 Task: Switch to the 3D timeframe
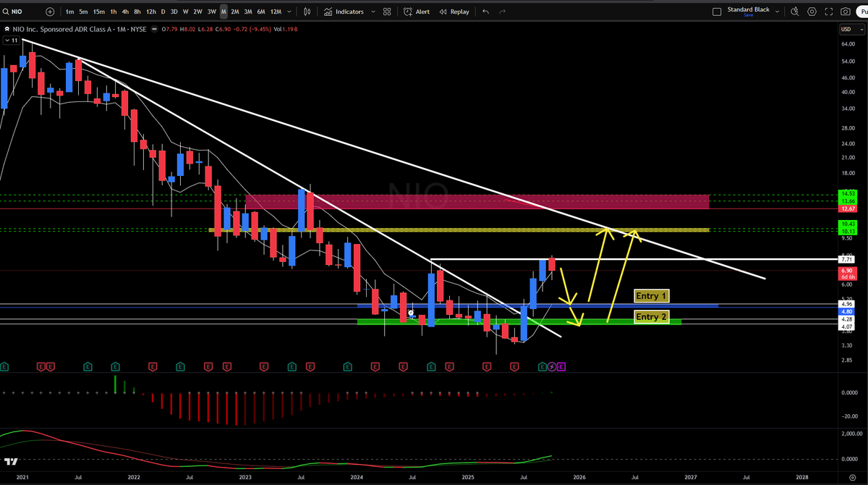tap(174, 12)
